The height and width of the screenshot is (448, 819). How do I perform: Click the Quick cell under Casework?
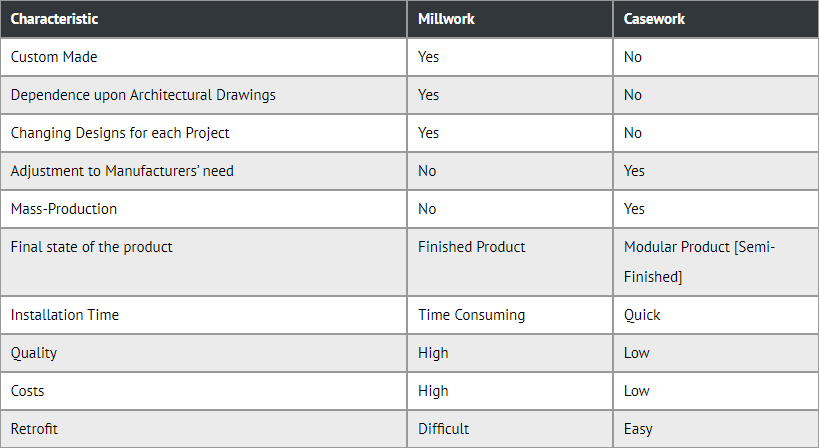pyautogui.click(x=642, y=315)
